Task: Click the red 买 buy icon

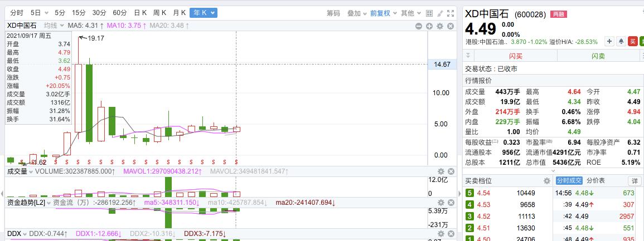Action: pos(633,41)
